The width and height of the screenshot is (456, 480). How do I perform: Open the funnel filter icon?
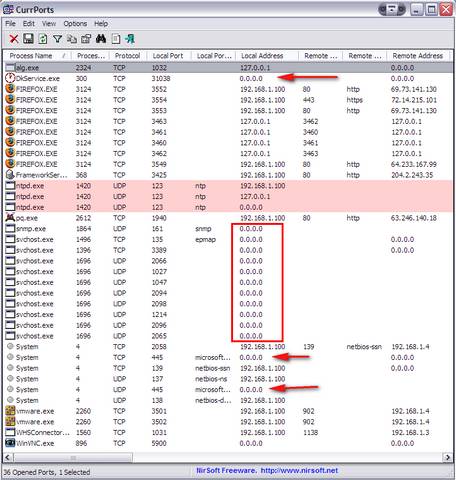[57, 39]
